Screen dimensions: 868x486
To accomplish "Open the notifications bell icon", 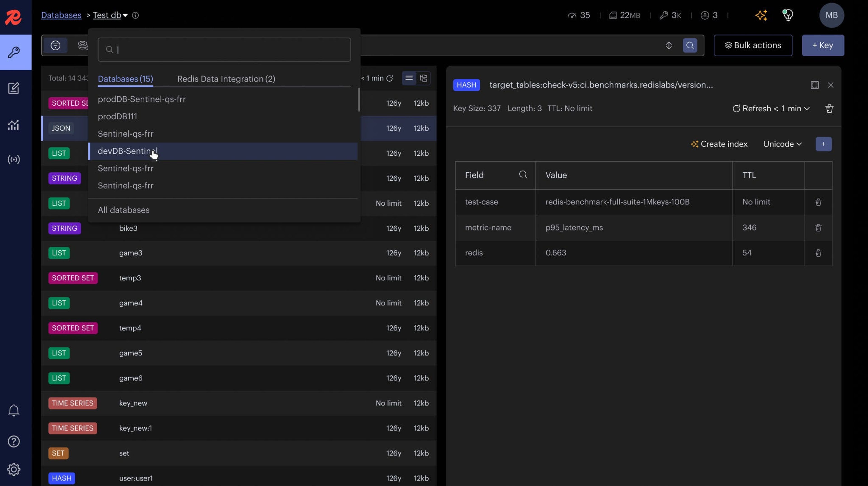I will pos(14,410).
